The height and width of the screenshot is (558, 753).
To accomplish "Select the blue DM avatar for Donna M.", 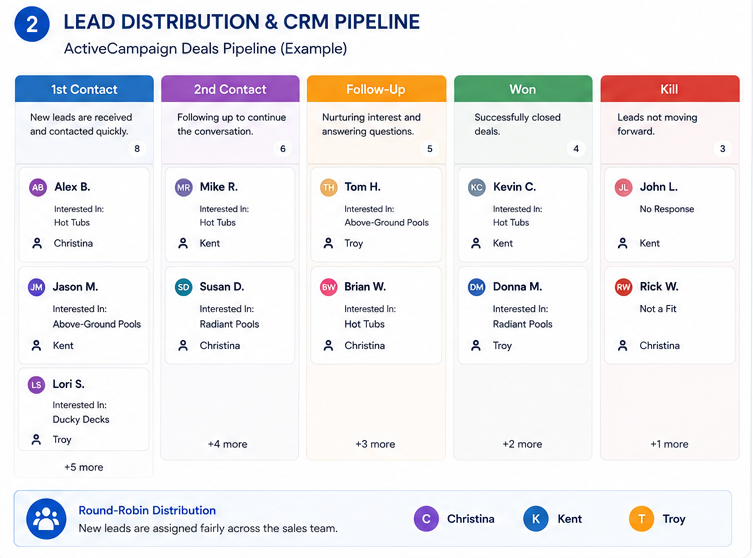I will click(476, 287).
